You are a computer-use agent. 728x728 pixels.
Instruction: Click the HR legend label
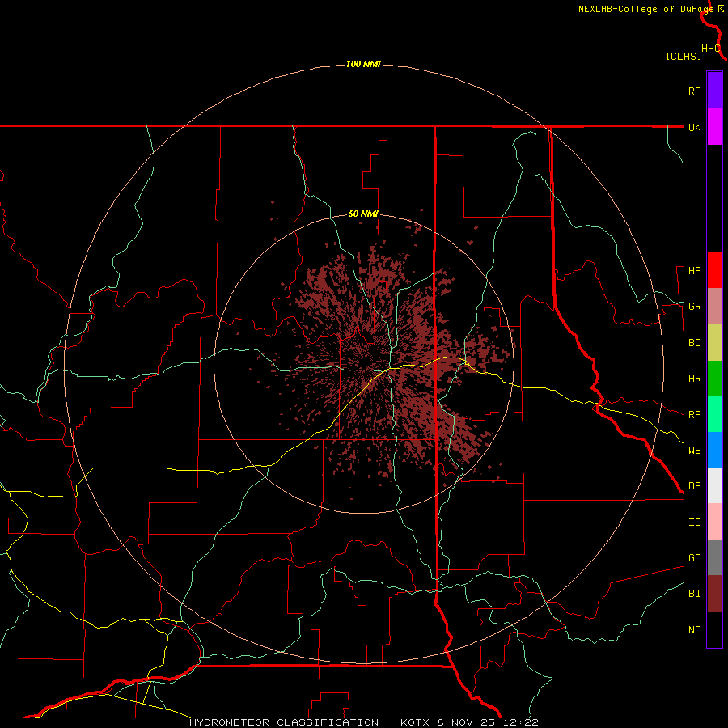click(694, 379)
